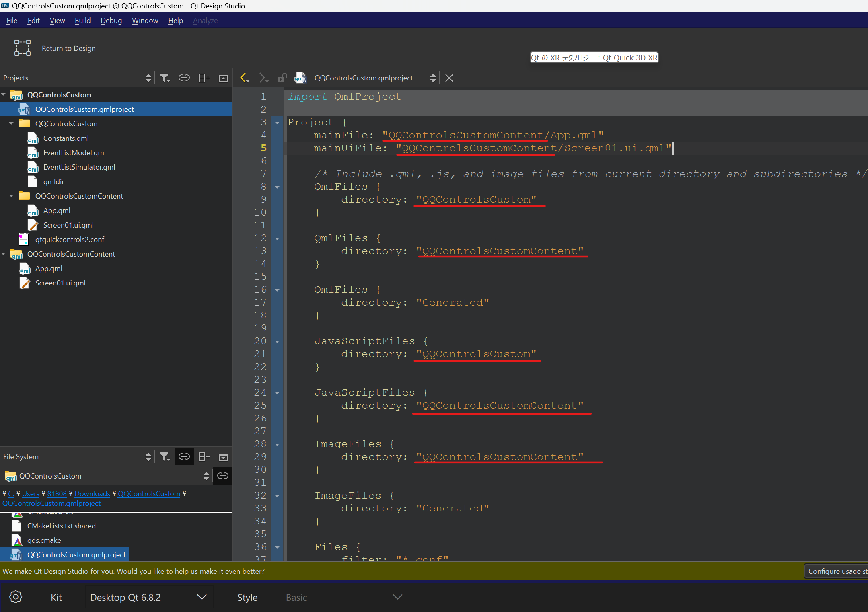
Task: Open Constants.qml from the project tree
Action: [66, 138]
